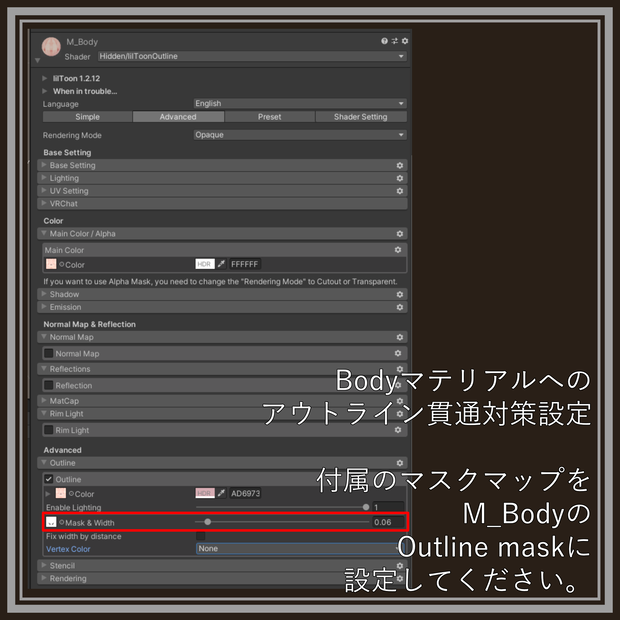Screen dimensions: 620x620
Task: Click the Main Color eyedropper icon
Action: (x=221, y=264)
